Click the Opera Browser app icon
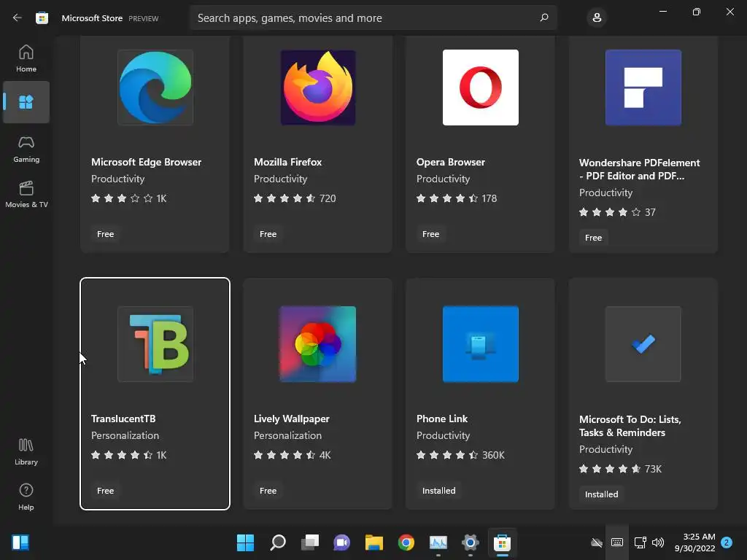This screenshot has height=560, width=747. click(x=481, y=87)
